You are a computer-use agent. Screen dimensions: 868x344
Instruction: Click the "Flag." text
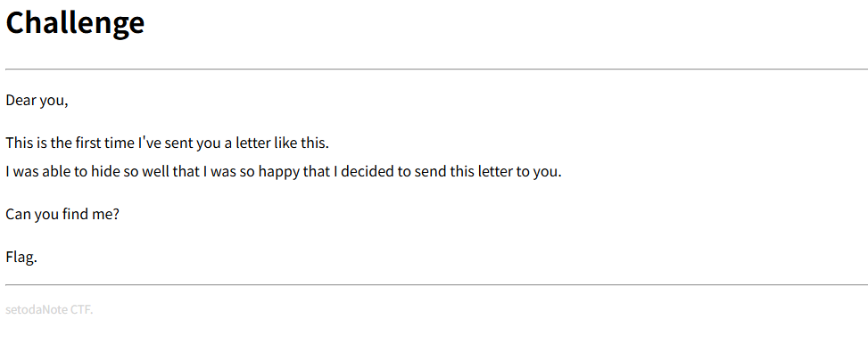(x=21, y=258)
